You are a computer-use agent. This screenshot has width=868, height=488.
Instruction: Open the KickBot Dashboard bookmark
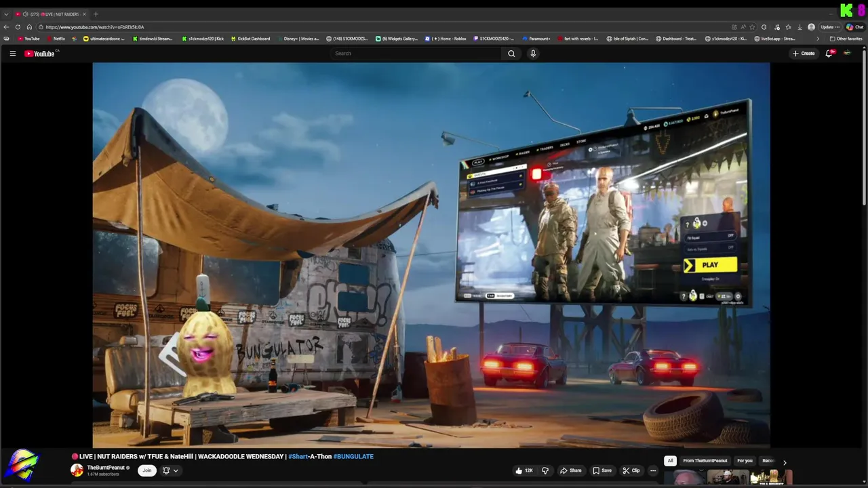pos(250,39)
